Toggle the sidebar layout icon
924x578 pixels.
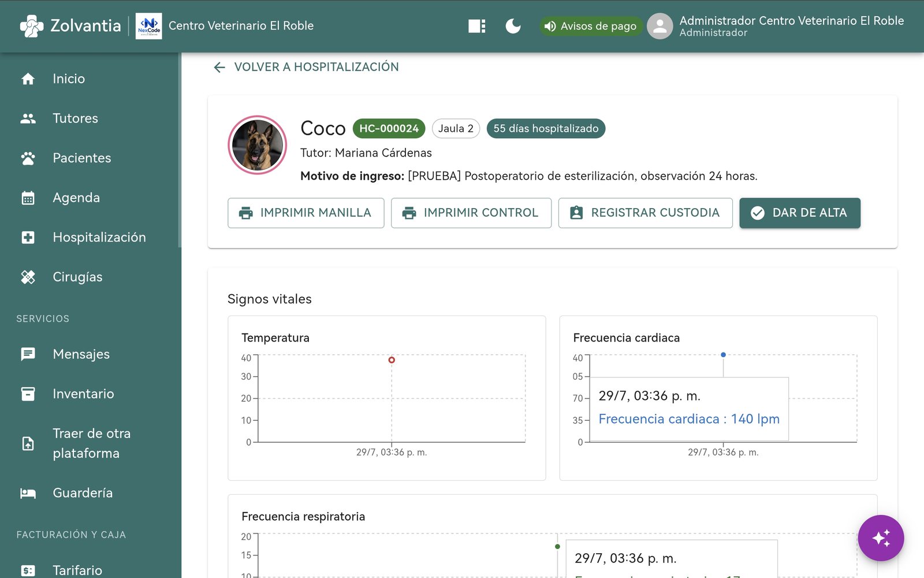click(x=477, y=26)
